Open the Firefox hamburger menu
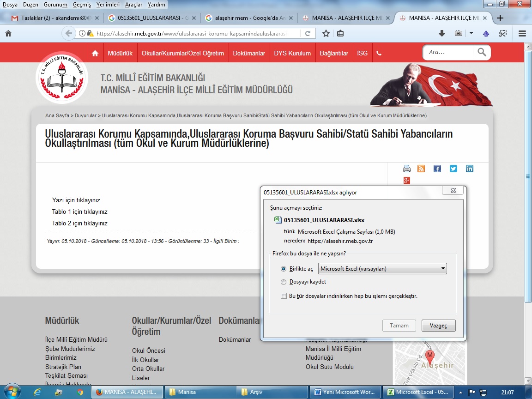The width and height of the screenshot is (532, 399). tap(522, 33)
